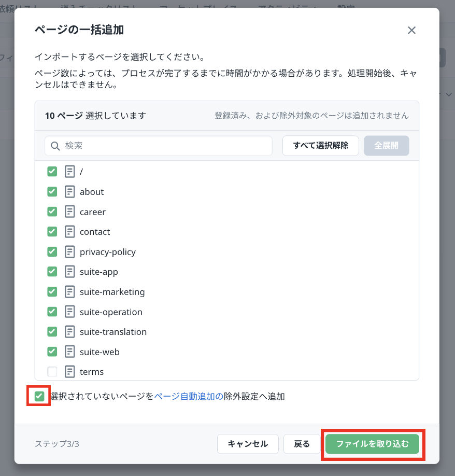The width and height of the screenshot is (455, 476).
Task: Click the page icon next to about
Action: point(69,192)
